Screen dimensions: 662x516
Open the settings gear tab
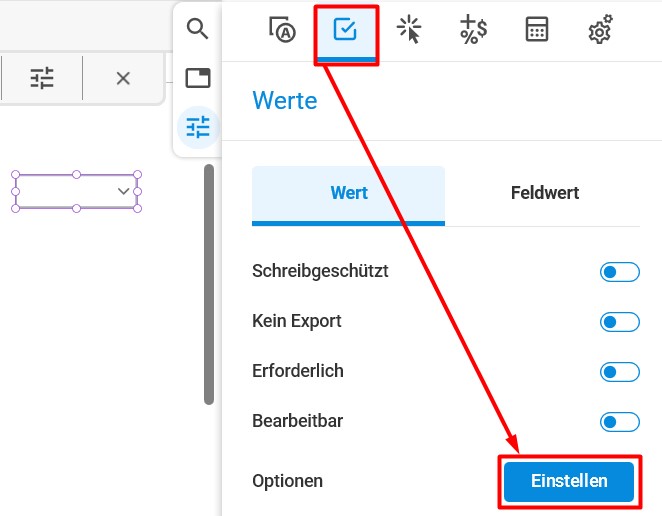(600, 30)
